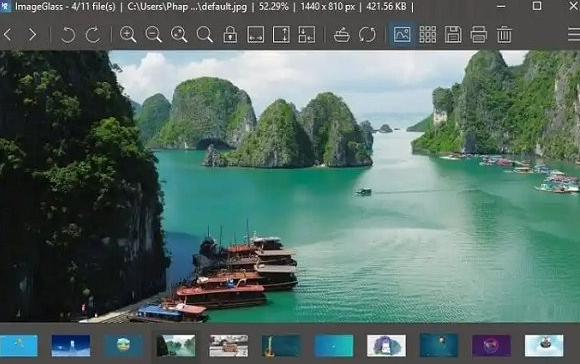Select the thumbnail with round green face
Viewport: 580px width, 364px height.
pyautogui.click(x=124, y=346)
